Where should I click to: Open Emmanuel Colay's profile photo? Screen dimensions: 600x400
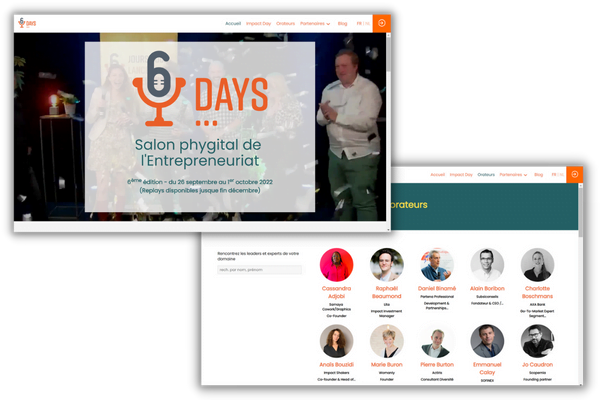[487, 341]
